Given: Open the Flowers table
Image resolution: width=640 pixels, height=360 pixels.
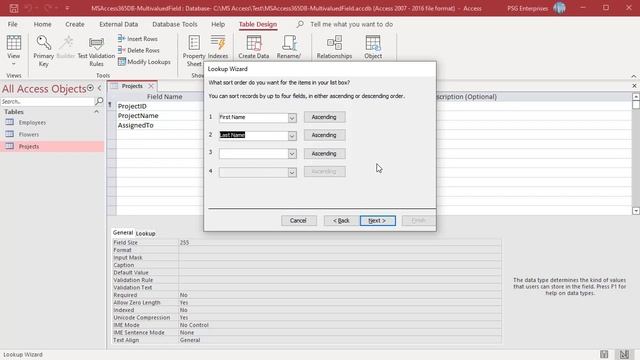Looking at the screenshot, I should click(x=29, y=134).
